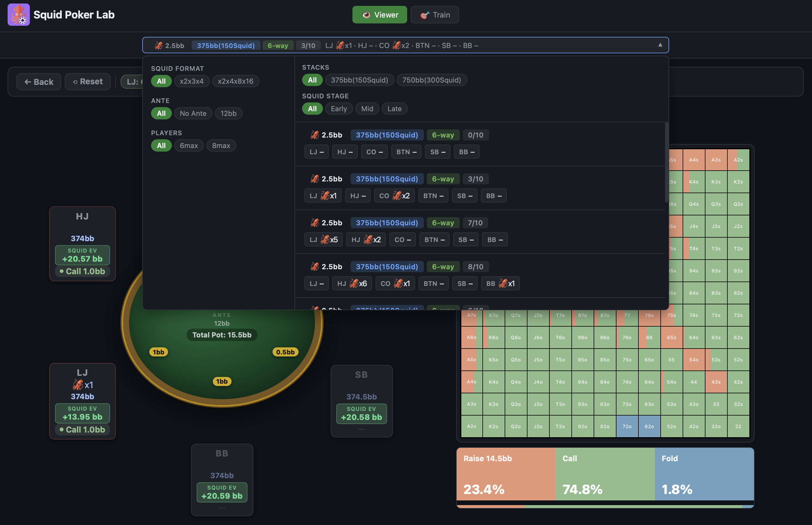Select the Late squid stage filter
Image resolution: width=812 pixels, height=525 pixels.
(x=394, y=108)
